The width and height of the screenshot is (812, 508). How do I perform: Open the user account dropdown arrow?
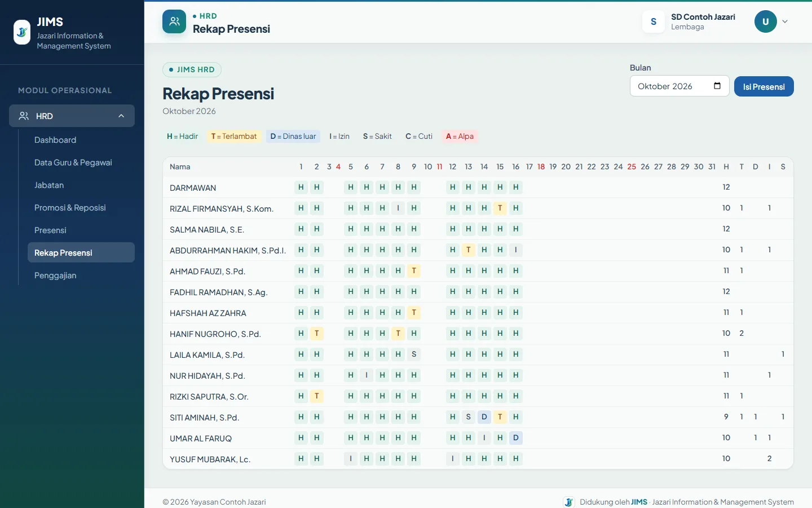point(785,21)
